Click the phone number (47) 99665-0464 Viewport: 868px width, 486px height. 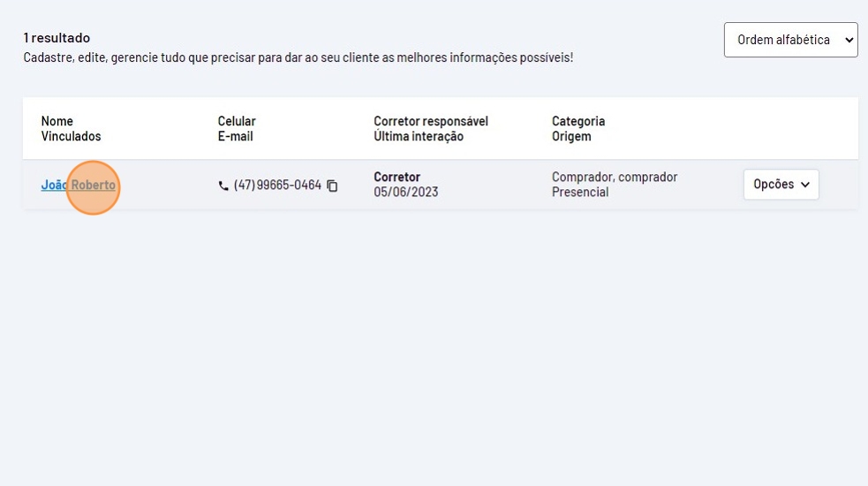(277, 186)
